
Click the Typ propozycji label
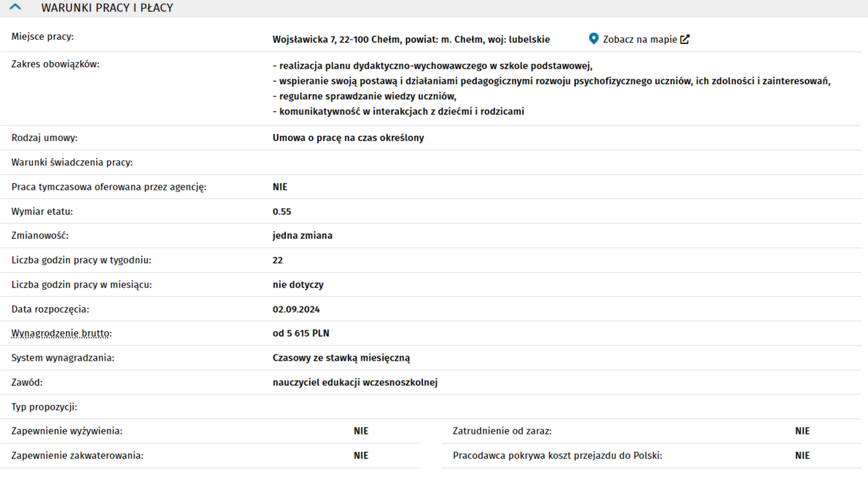click(44, 407)
